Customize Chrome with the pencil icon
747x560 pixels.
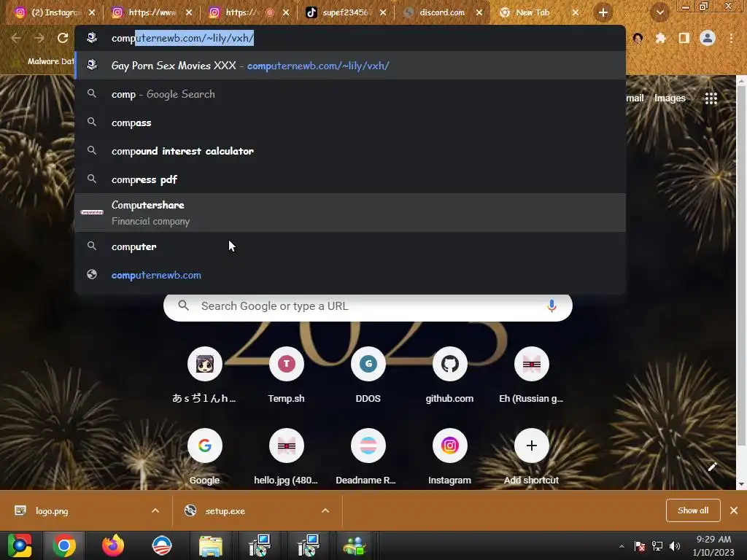[712, 467]
